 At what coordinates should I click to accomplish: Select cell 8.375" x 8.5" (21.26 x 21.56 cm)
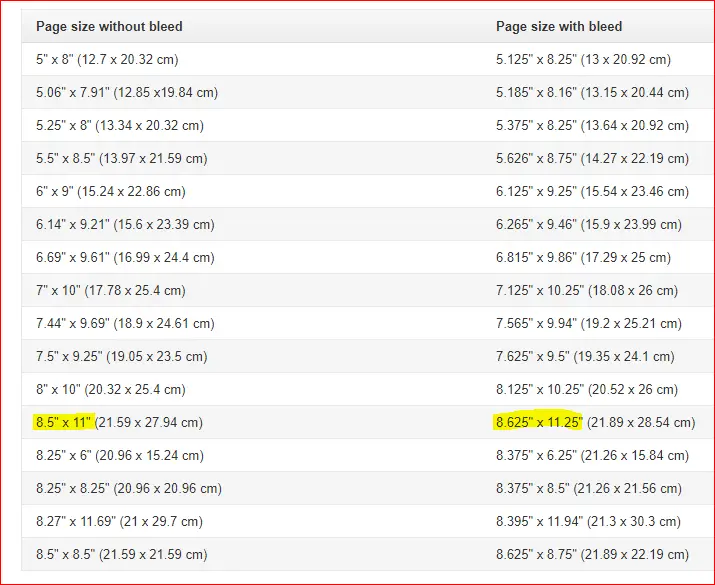[589, 488]
